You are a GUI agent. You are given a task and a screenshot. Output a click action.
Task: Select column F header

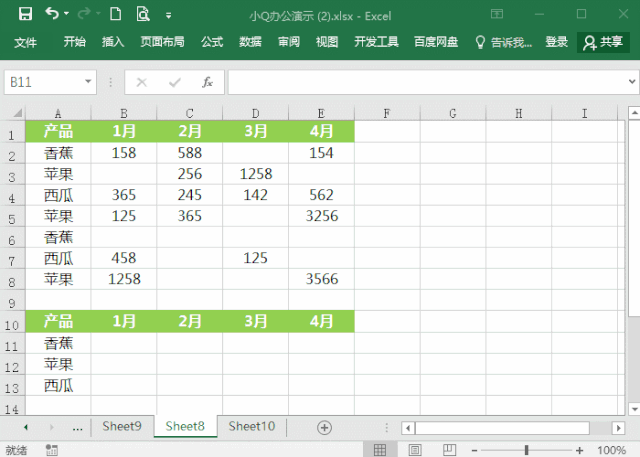[387, 113]
